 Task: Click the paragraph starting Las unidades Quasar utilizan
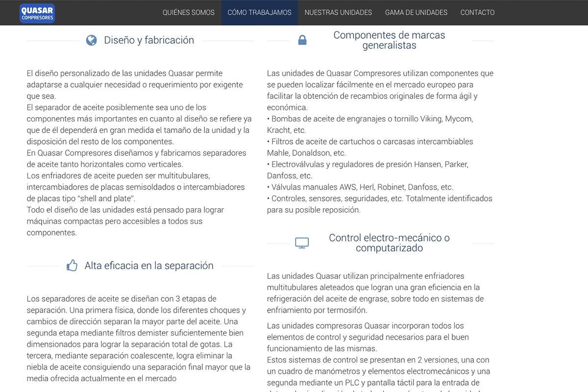pyautogui.click(x=375, y=293)
